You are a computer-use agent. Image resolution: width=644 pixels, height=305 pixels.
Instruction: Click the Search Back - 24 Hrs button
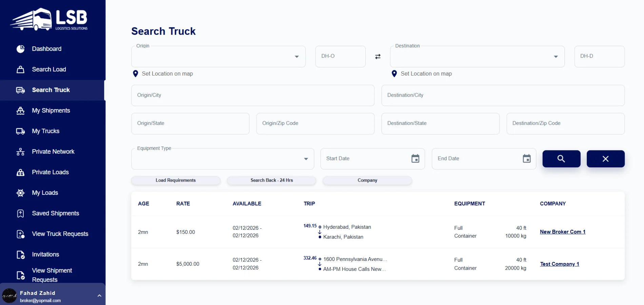tap(271, 180)
